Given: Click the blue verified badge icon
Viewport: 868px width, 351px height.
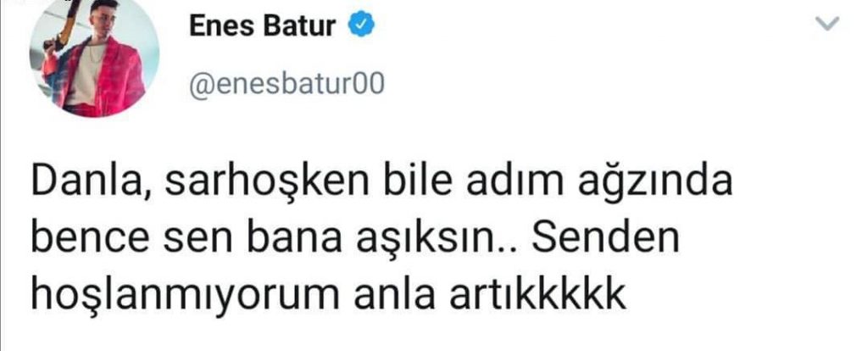Looking at the screenshot, I should 361,26.
